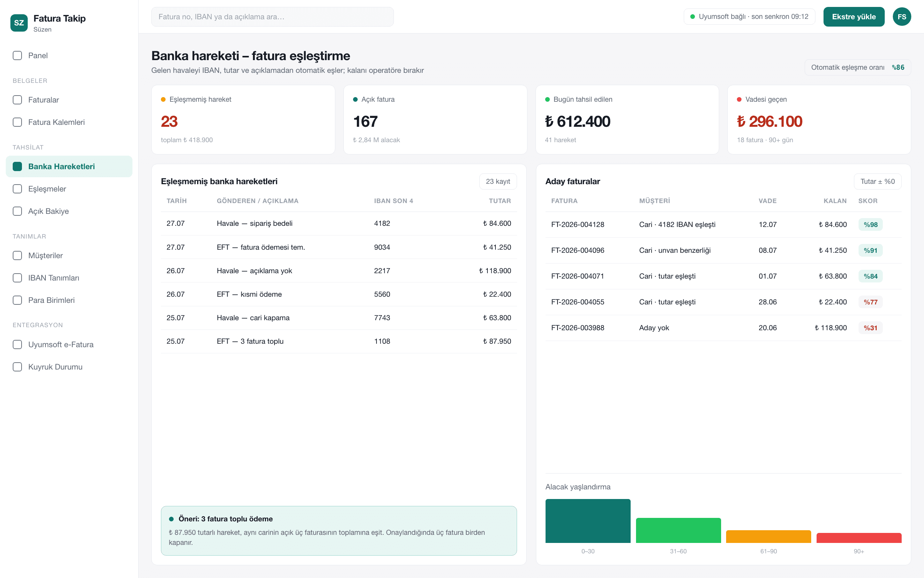Screen dimensions: 924x578
Task: Click the Müşteriler sidebar icon
Action: click(x=17, y=255)
